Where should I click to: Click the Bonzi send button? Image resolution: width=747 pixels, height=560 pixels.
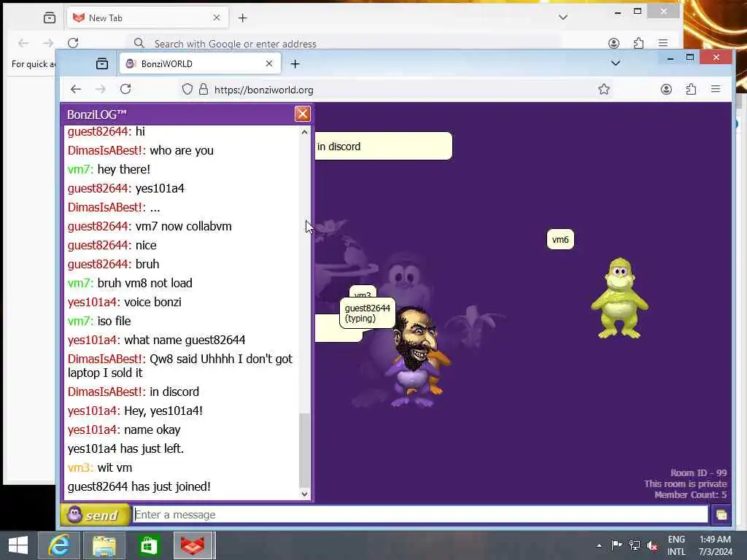[96, 515]
